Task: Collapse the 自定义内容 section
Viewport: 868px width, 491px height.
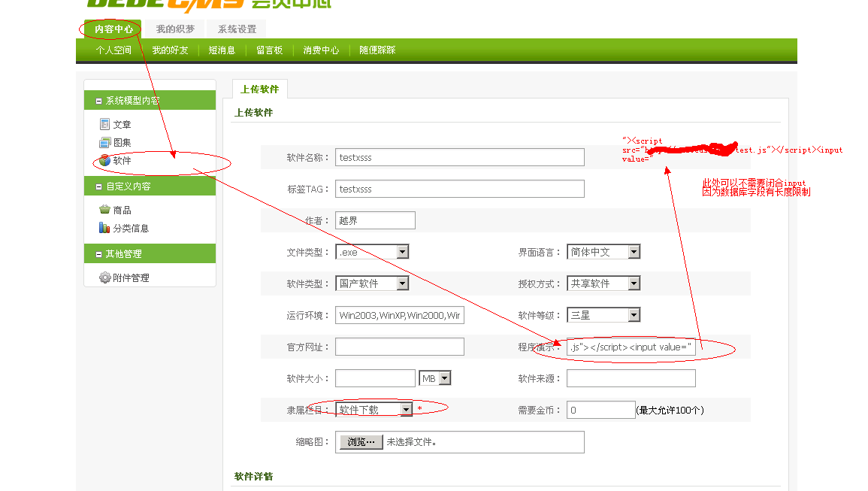Action: pos(98,186)
